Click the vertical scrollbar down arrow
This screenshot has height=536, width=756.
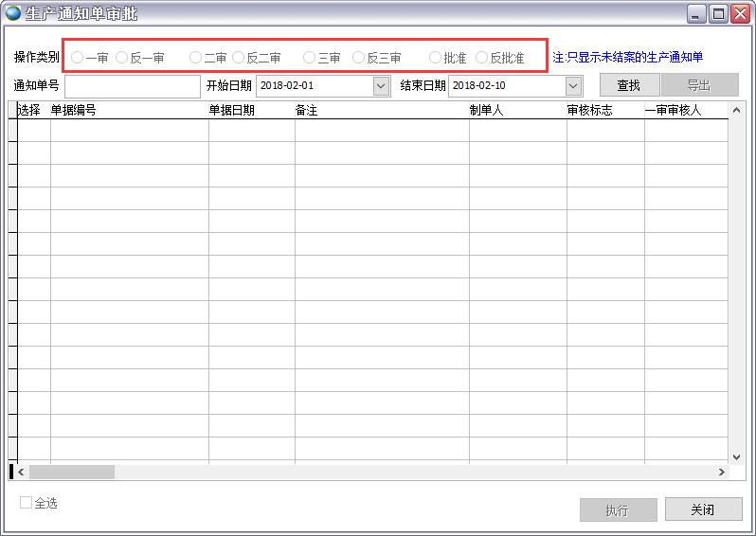[x=737, y=456]
